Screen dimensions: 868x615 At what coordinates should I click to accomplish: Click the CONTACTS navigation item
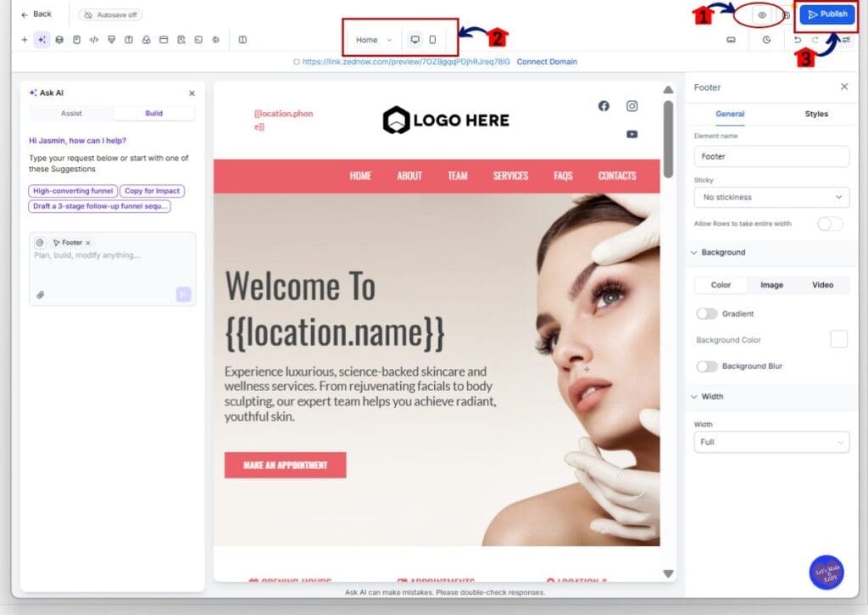pos(617,176)
